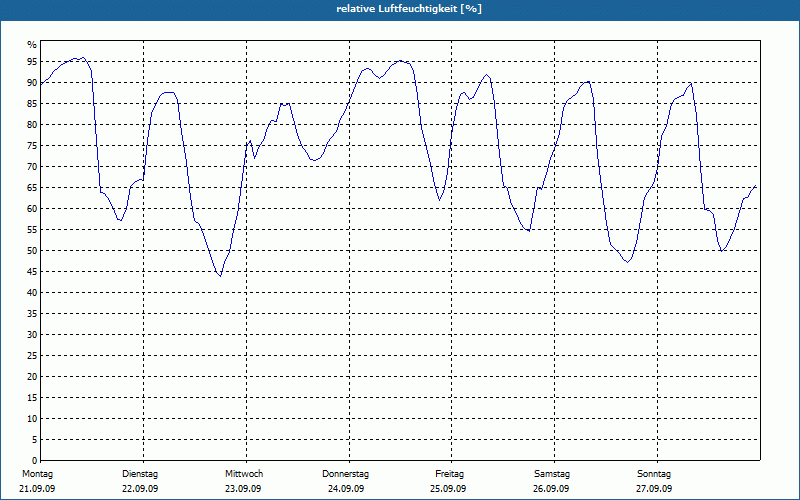The image size is (800, 500).
Task: Click the 45 y-axis value
Action: (x=32, y=271)
